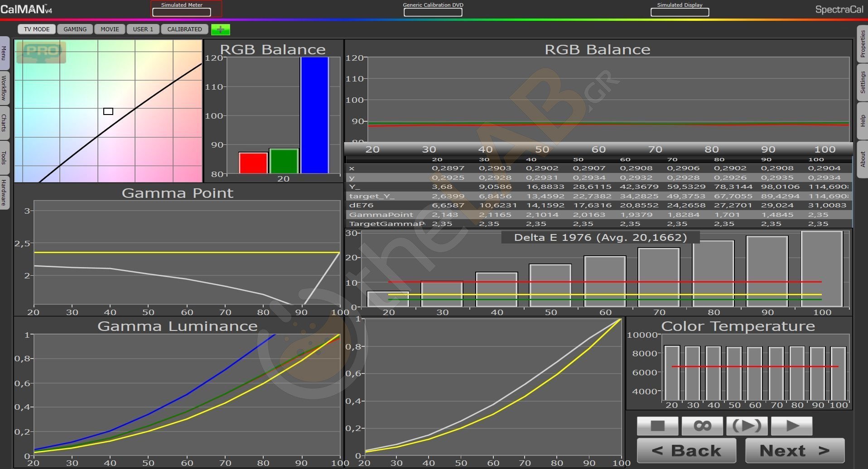
Task: Expand the Workflow side panel
Action: coord(4,88)
